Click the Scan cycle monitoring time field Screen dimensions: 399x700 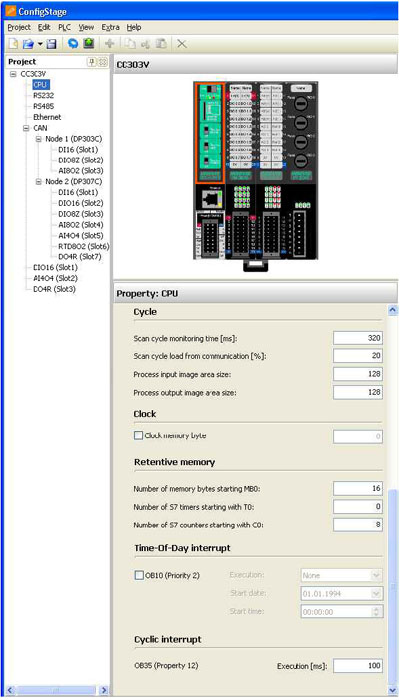[357, 338]
